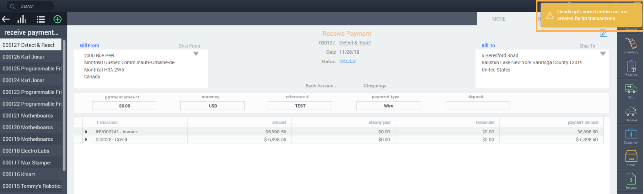Select 000127 Detect & React payment
The width and height of the screenshot is (644, 194).
[31, 45]
